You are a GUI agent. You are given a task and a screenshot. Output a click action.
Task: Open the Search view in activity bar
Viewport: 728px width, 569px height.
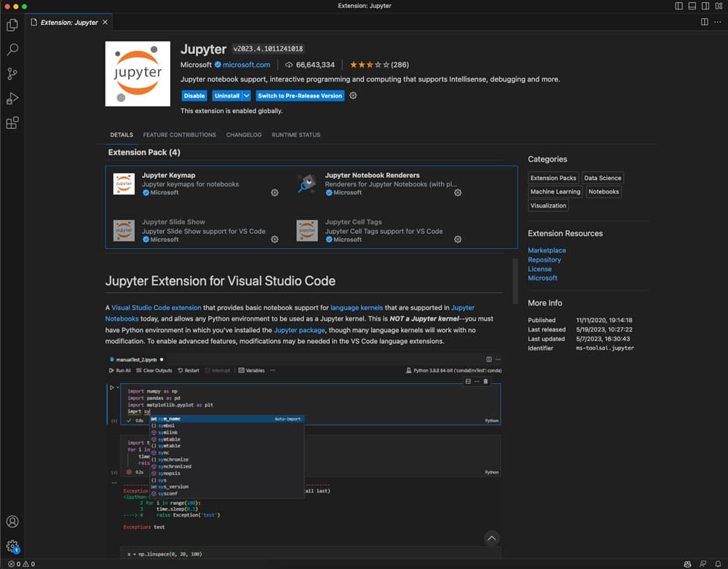click(12, 50)
